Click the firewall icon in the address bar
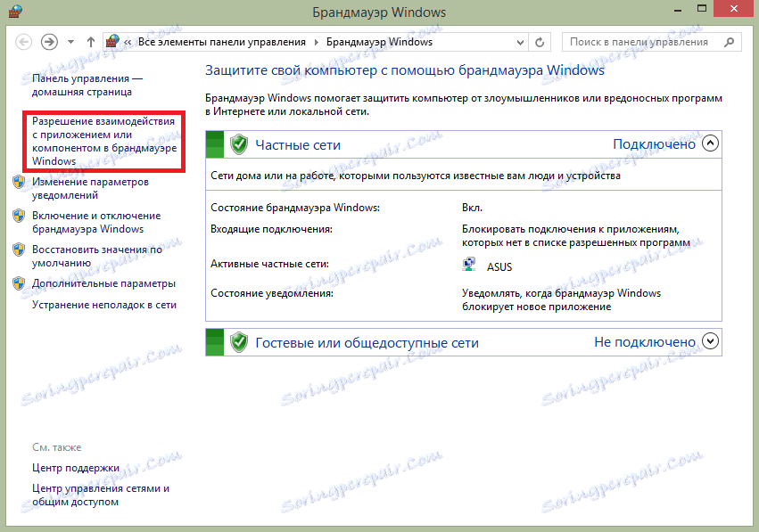The image size is (759, 532). (x=112, y=42)
